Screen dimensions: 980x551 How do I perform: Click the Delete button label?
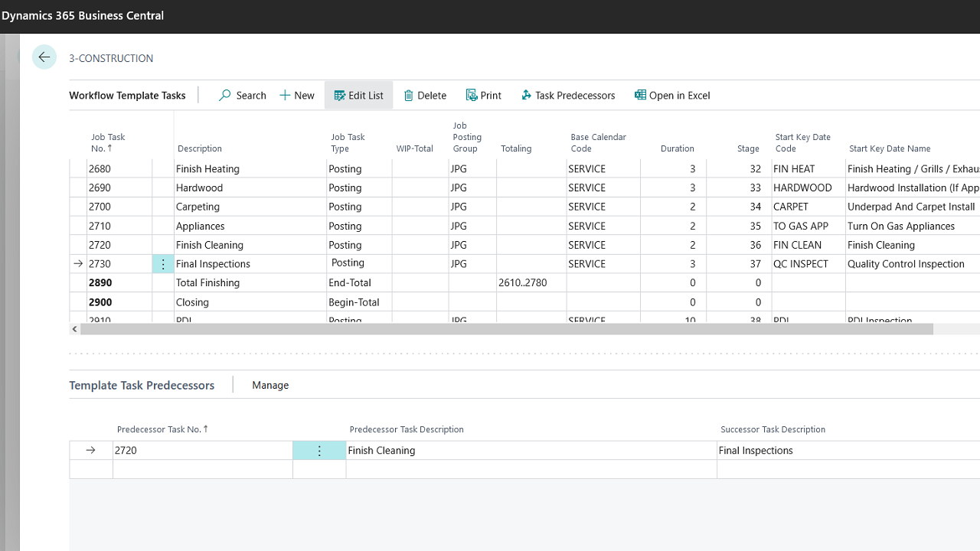point(432,96)
